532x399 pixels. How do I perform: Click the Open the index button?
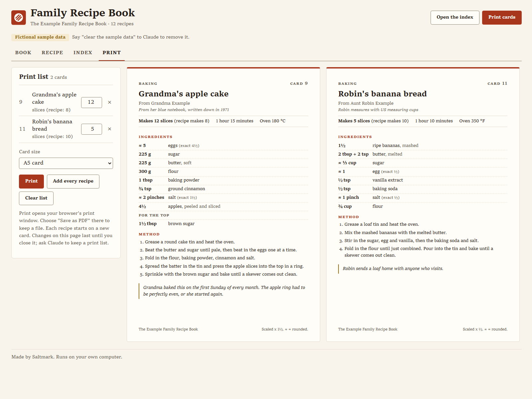455,18
